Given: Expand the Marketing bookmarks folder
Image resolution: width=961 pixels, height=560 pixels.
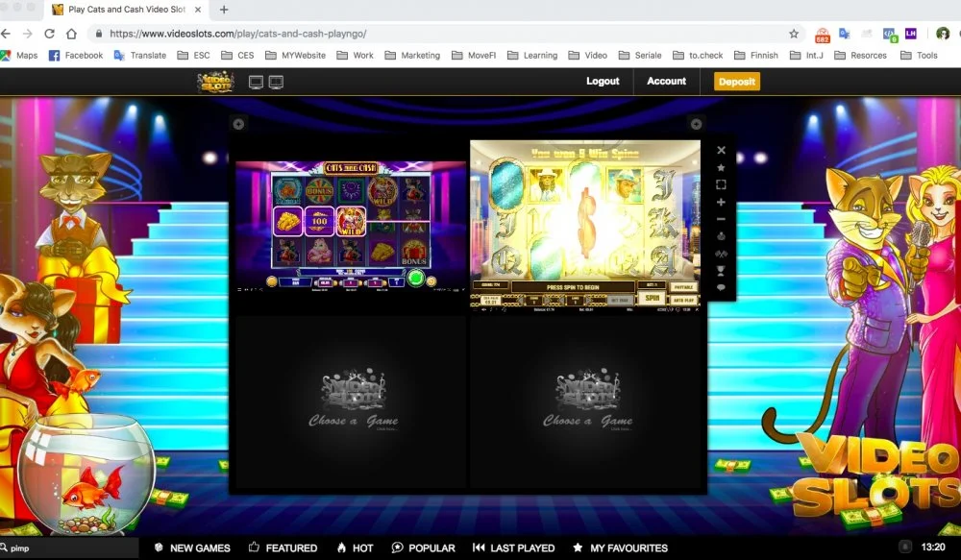Looking at the screenshot, I should click(412, 55).
